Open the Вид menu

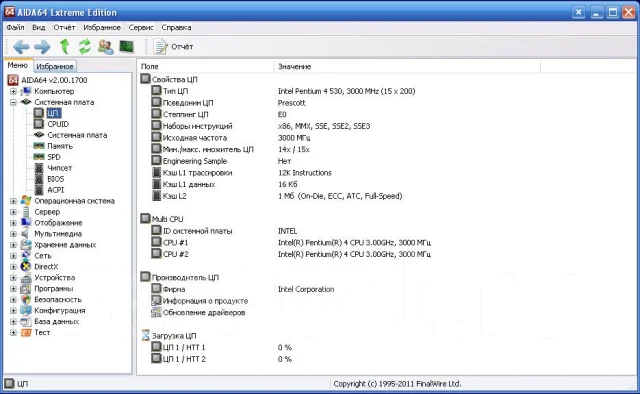(x=39, y=27)
